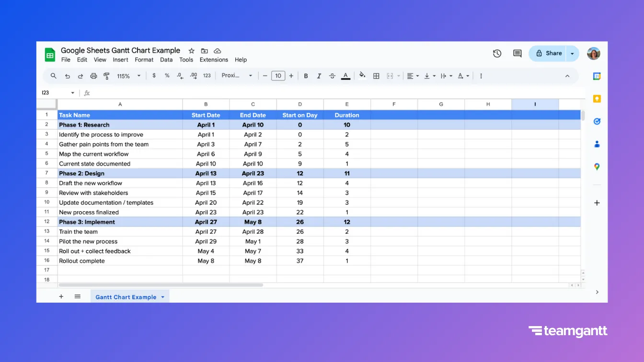
Task: Click the Print icon
Action: click(x=93, y=76)
